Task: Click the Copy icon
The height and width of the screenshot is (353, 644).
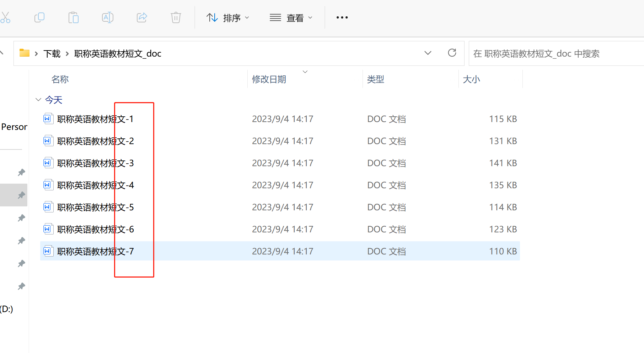Action: pyautogui.click(x=39, y=17)
